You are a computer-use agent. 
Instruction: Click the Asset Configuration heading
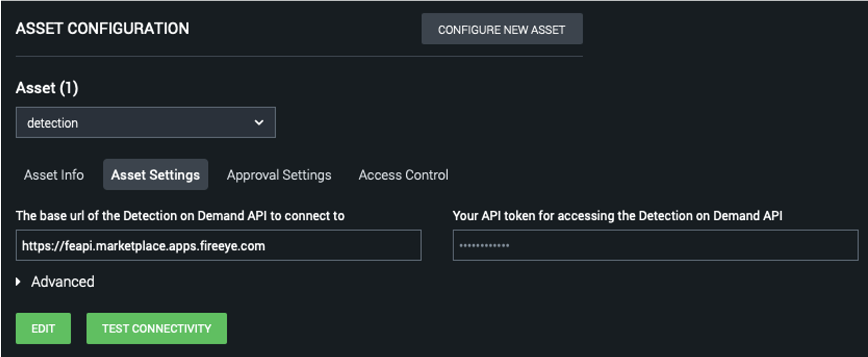coord(102,28)
